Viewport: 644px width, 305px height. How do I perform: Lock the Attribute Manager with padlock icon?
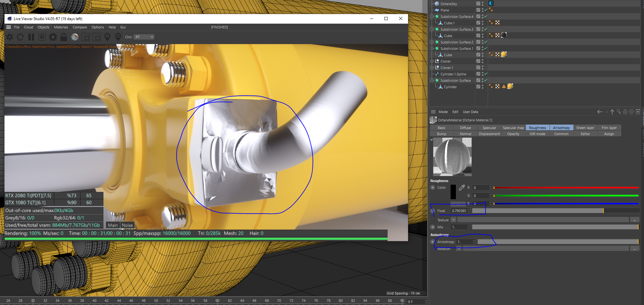pyautogui.click(x=625, y=112)
